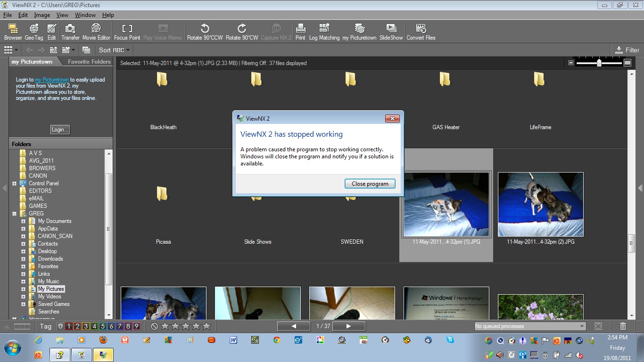The image size is (644, 362).
Task: Click the volume speaker tray icon
Action: (499, 355)
